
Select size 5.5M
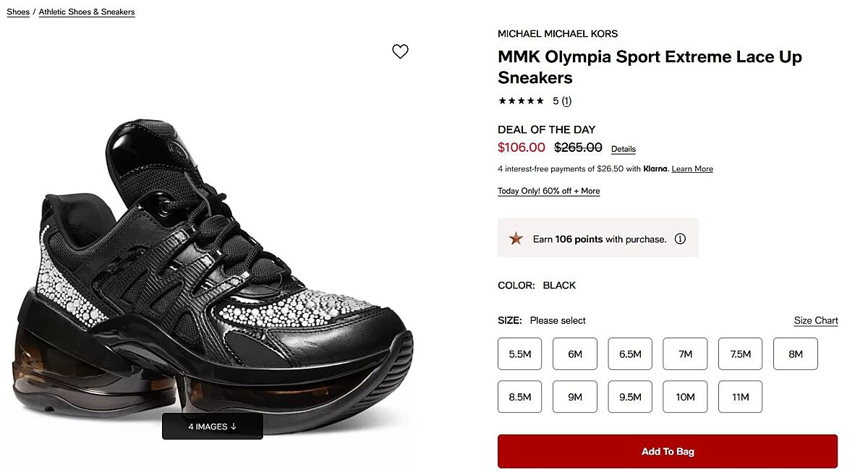[x=520, y=354]
